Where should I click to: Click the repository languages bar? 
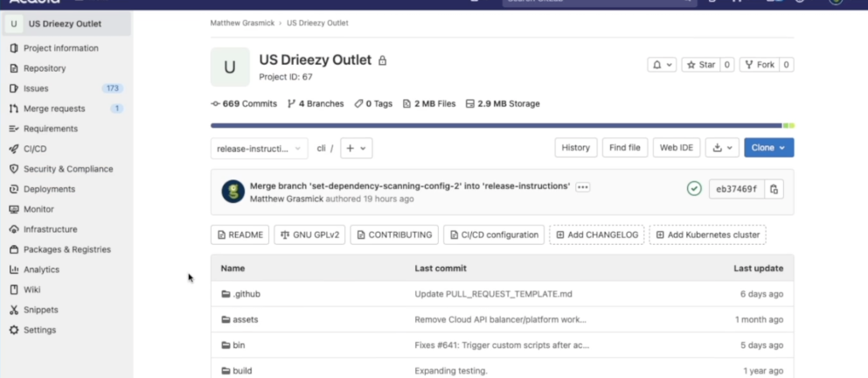[x=502, y=126]
